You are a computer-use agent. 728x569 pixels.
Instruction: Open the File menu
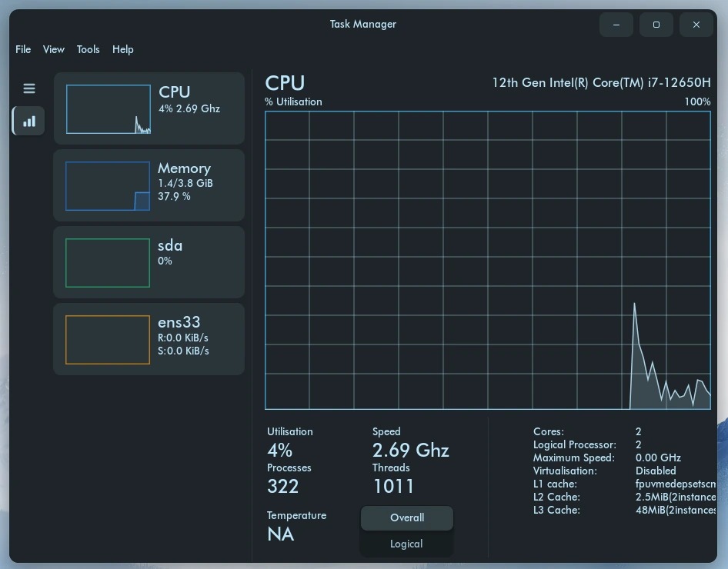[23, 49]
